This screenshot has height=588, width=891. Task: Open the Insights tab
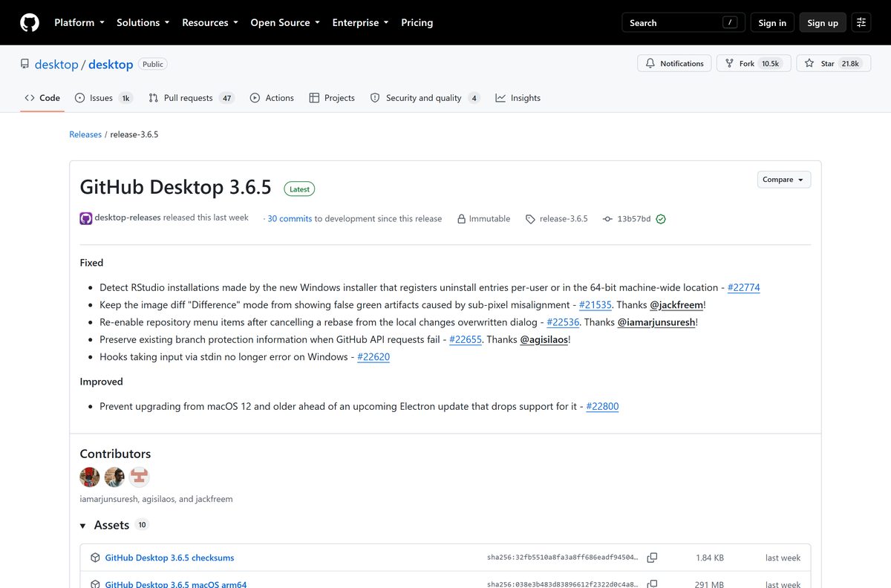click(518, 98)
